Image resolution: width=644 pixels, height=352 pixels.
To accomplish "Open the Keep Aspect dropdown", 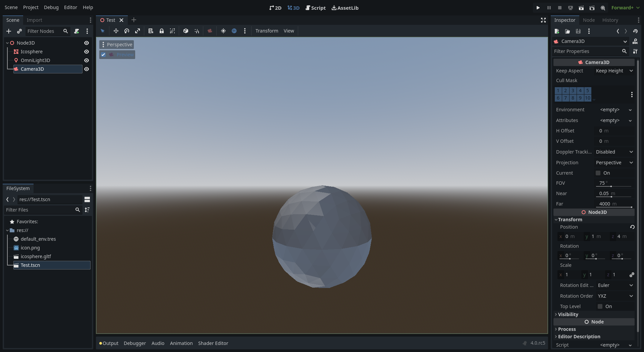I will pyautogui.click(x=614, y=71).
